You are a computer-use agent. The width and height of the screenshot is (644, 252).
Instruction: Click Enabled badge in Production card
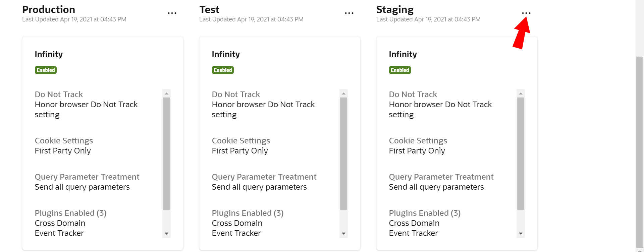tap(46, 70)
